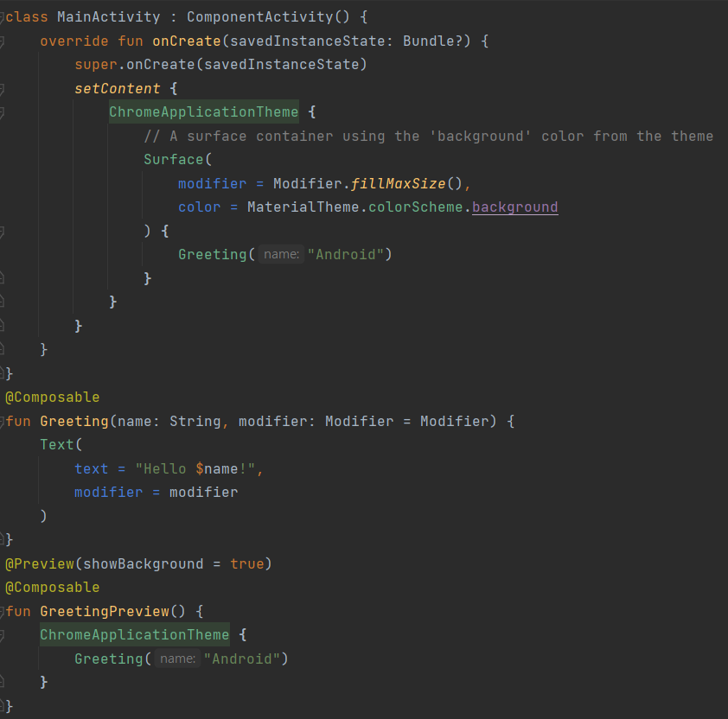Click the "Android" string in GreetingPreview
This screenshot has height=719, width=728.
click(x=242, y=659)
